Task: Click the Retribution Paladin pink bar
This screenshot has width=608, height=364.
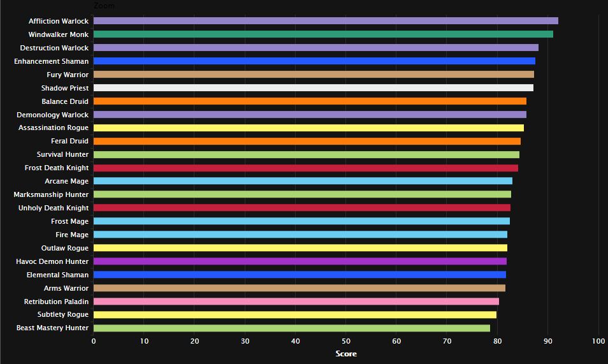Action: tap(296, 302)
